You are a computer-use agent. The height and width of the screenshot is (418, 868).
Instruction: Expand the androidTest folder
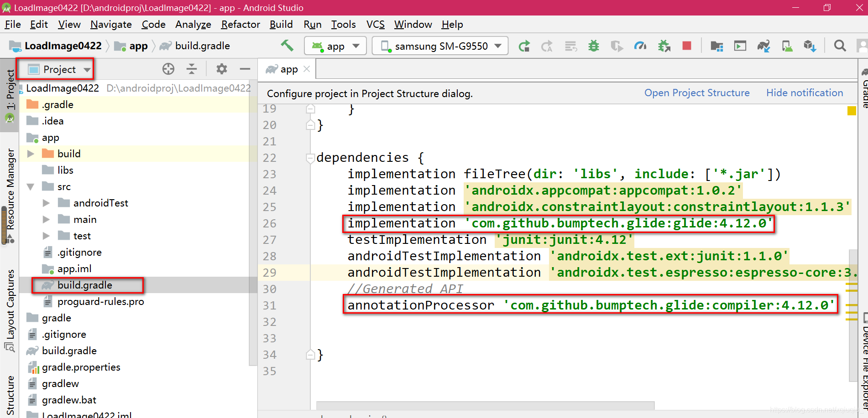[46, 203]
